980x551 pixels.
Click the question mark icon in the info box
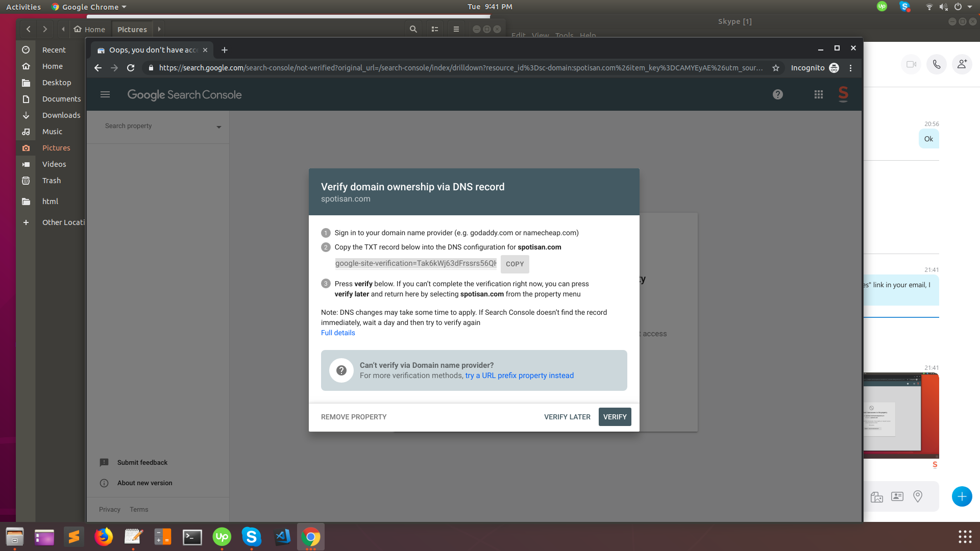[x=341, y=370]
